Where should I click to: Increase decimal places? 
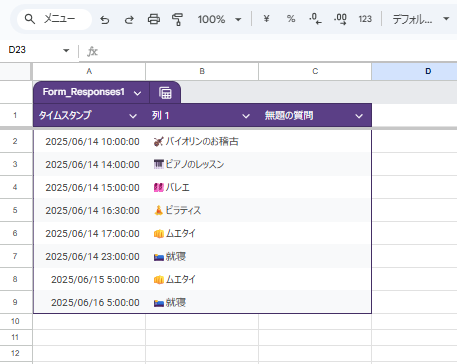tap(340, 19)
